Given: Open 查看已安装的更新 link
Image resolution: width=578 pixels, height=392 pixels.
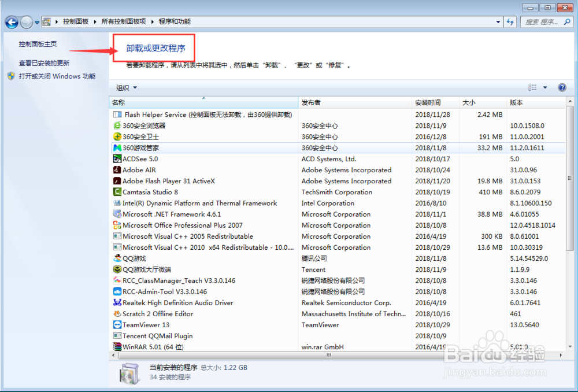Looking at the screenshot, I should tap(45, 63).
